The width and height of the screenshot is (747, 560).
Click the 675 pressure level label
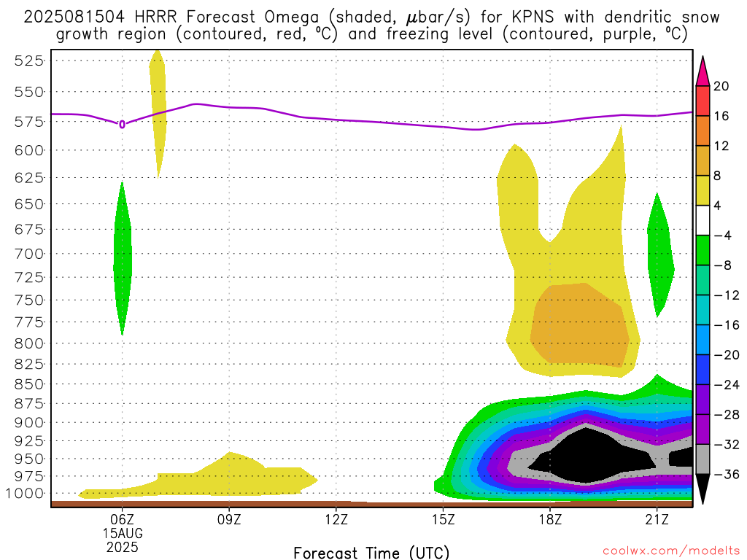28,230
